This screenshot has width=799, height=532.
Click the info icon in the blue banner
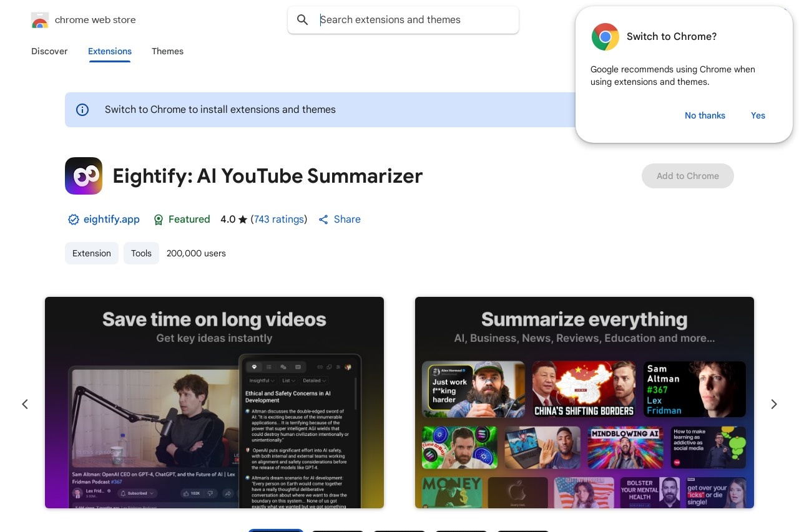pos(82,110)
